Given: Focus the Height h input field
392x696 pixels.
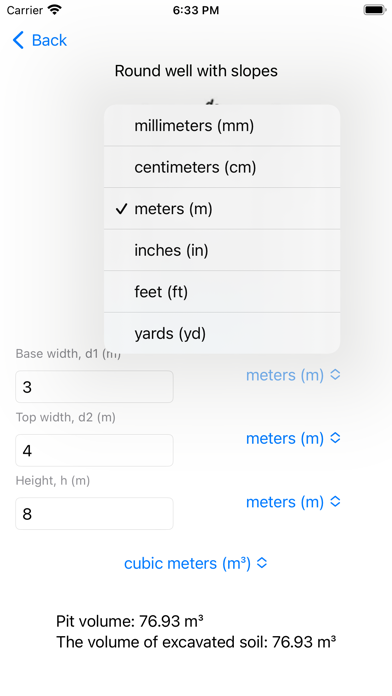Looking at the screenshot, I should pyautogui.click(x=94, y=514).
